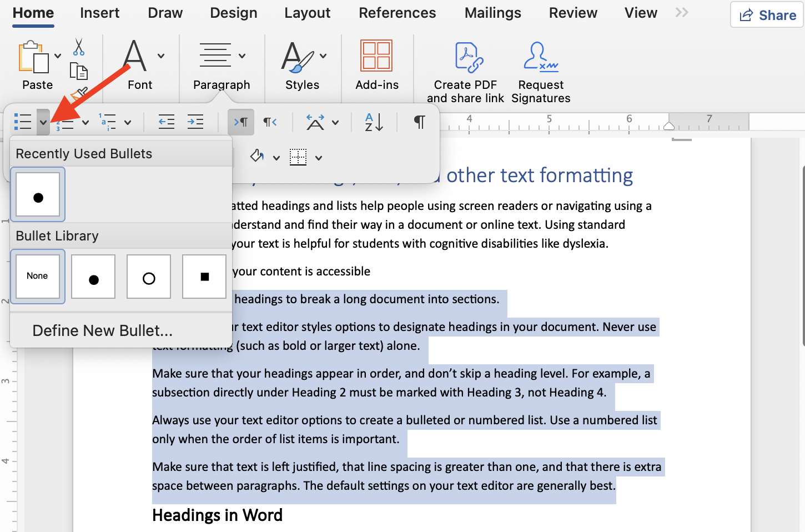This screenshot has height=532, width=805.
Task: Select the square bullet from Bullet Library
Action: coord(204,276)
